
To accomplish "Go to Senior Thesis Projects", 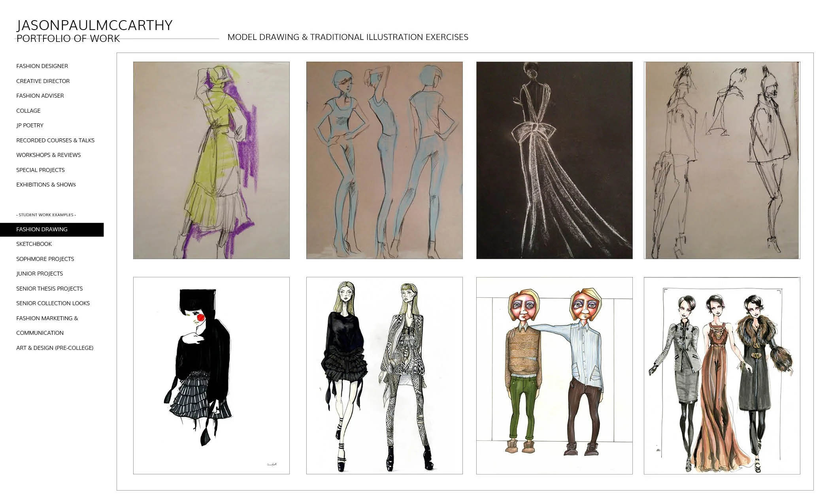I will point(49,289).
